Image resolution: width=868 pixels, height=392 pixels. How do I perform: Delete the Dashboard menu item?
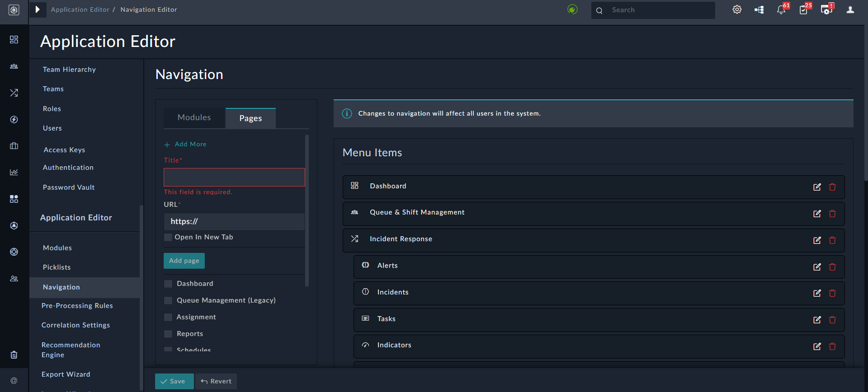pyautogui.click(x=832, y=187)
